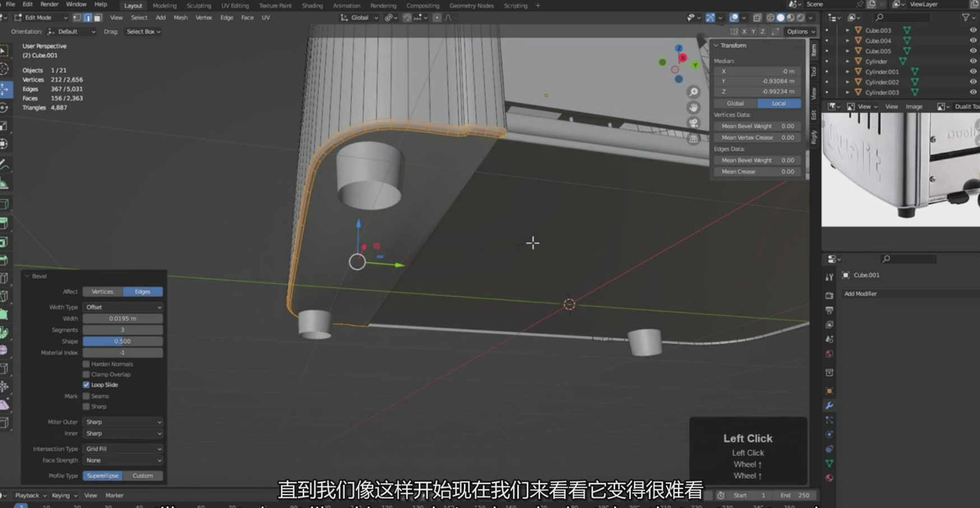Toggle the camera view icon
Screen dimensions: 980x508
click(x=694, y=123)
